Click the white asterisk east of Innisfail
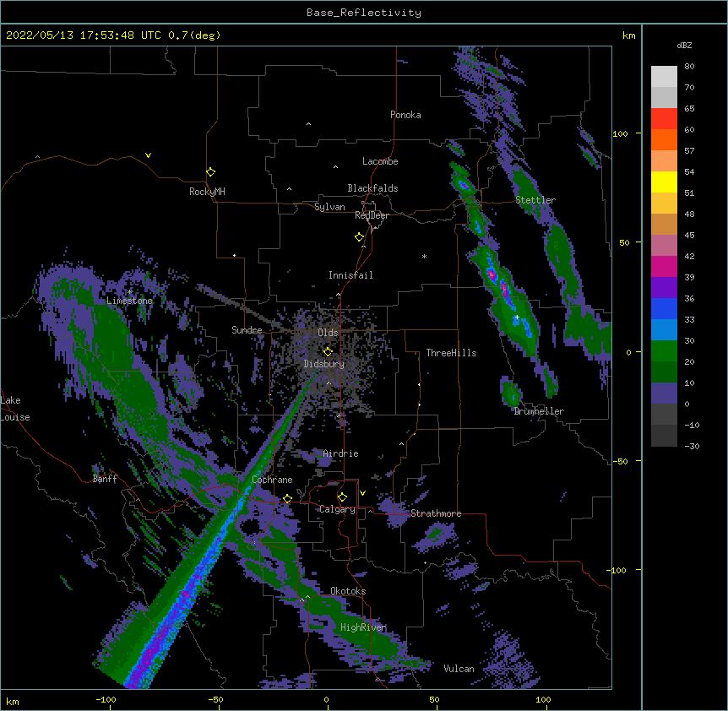The height and width of the screenshot is (711, 728). point(424,256)
